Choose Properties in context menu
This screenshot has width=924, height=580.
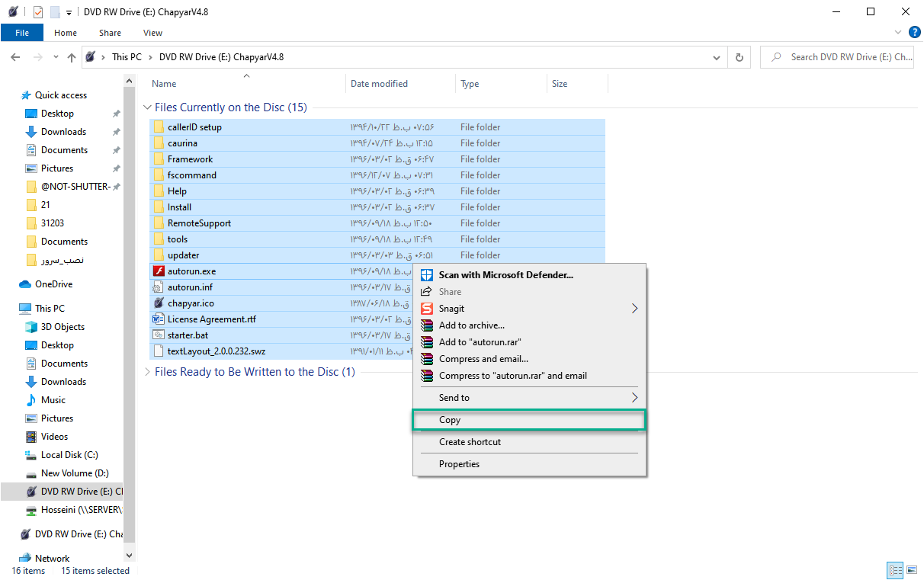coord(529,464)
